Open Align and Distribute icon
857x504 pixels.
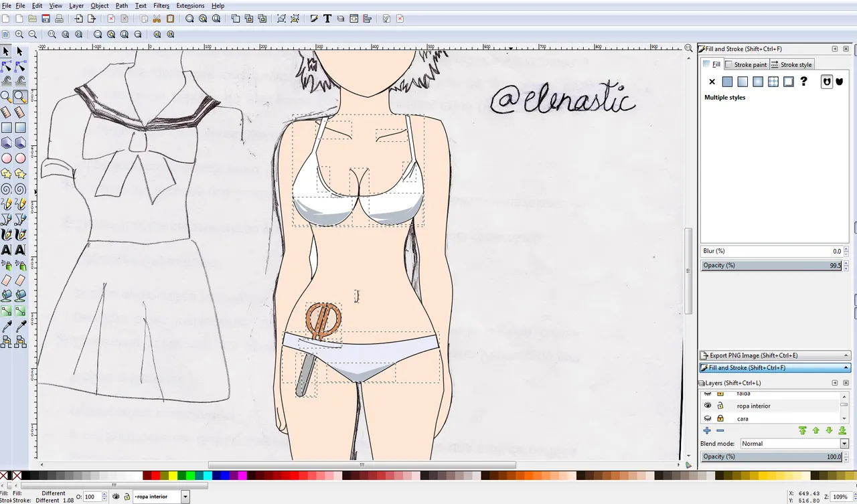(367, 19)
